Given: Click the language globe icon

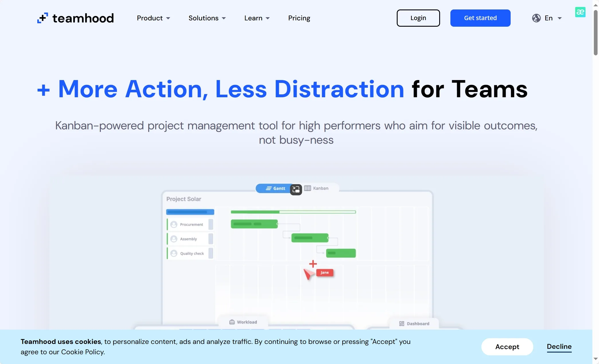Looking at the screenshot, I should click(536, 18).
